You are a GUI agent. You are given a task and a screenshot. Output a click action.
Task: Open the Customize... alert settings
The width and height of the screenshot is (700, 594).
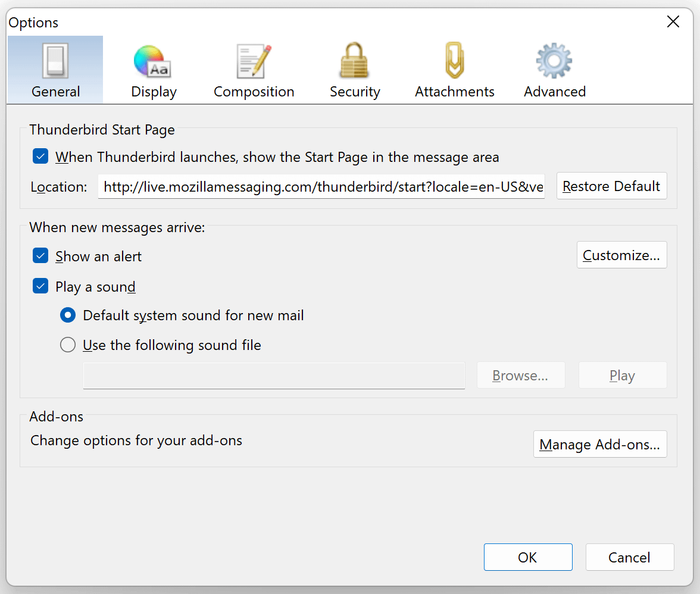[621, 255]
